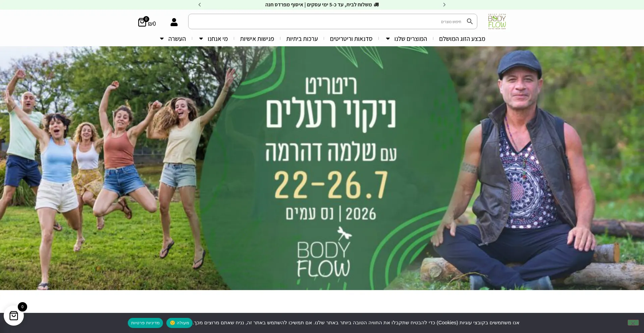Open the מדיניות פרטיות privacy policy button
This screenshot has height=333, width=644.
pos(145,323)
